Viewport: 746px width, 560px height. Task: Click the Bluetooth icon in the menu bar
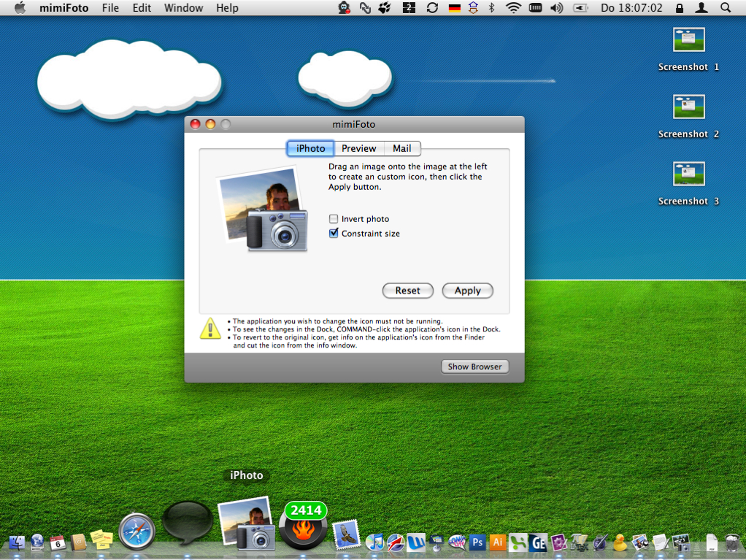[x=492, y=8]
